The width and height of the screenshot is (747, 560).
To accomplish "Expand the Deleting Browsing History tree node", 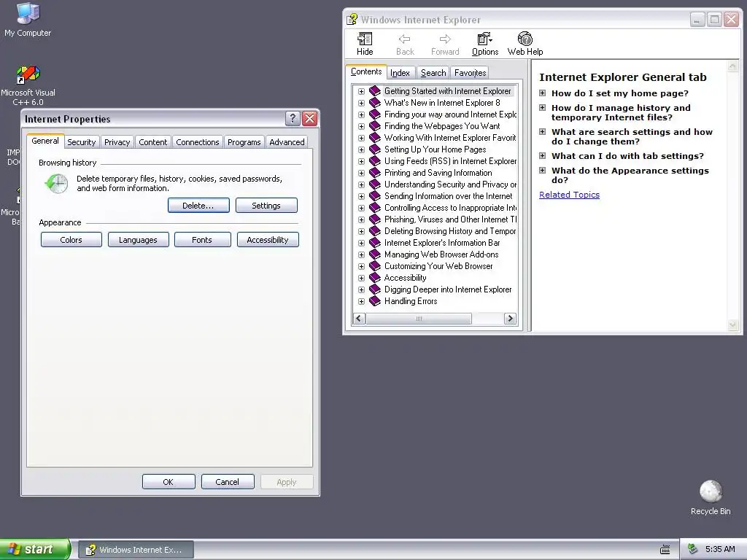I will click(x=361, y=231).
